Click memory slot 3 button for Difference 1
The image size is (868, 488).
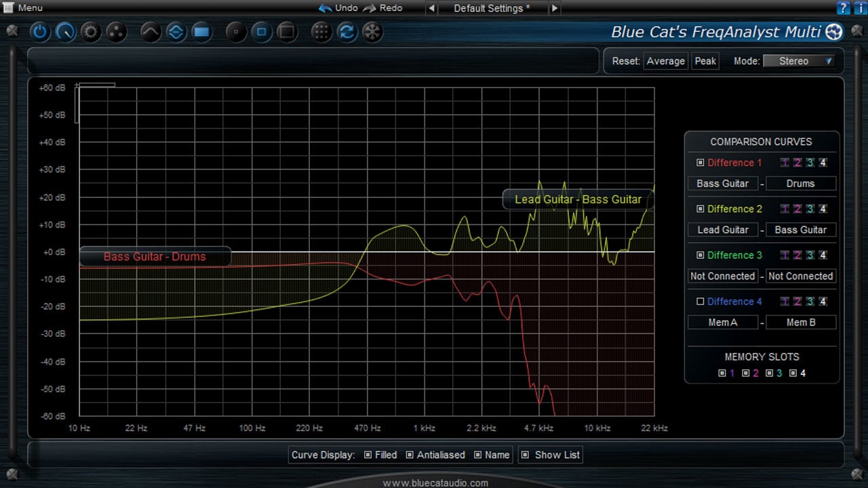coord(810,163)
